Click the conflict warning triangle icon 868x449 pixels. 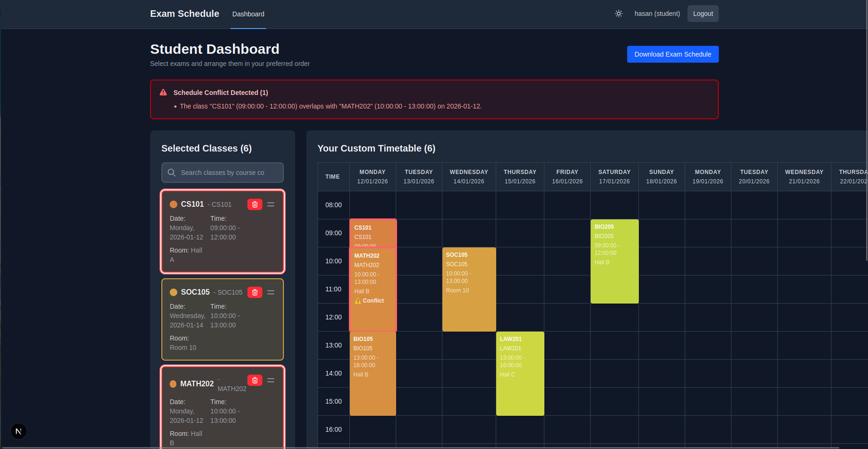click(x=163, y=93)
